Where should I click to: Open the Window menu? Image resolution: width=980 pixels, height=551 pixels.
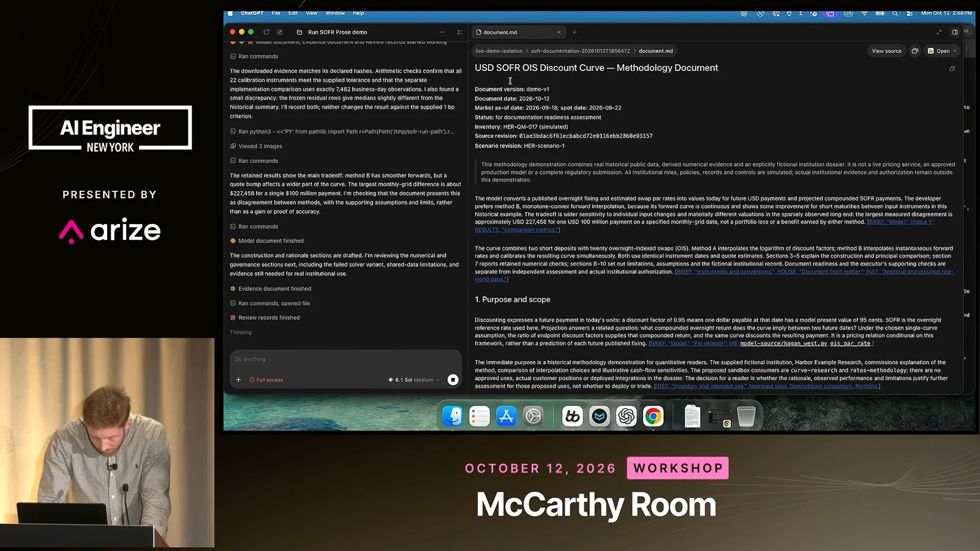(x=335, y=13)
